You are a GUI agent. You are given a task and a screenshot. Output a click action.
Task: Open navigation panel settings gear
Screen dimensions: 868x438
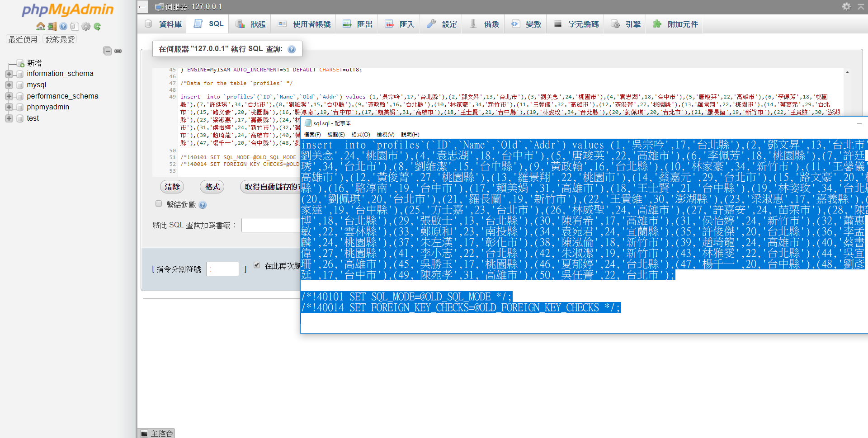(x=86, y=26)
